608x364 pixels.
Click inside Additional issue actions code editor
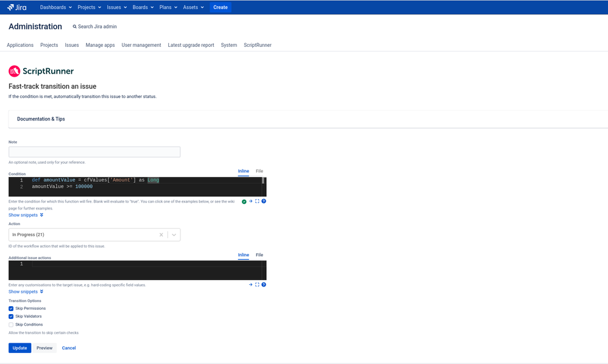point(137,270)
